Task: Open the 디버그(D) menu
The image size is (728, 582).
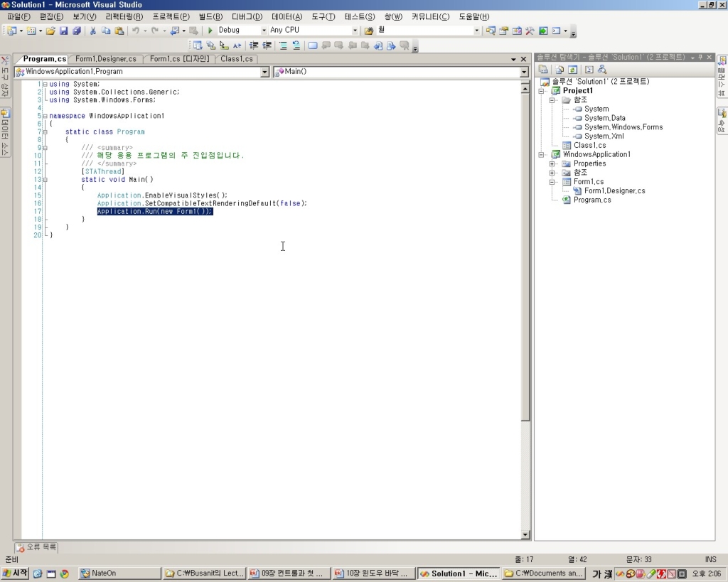Action: pos(247,17)
